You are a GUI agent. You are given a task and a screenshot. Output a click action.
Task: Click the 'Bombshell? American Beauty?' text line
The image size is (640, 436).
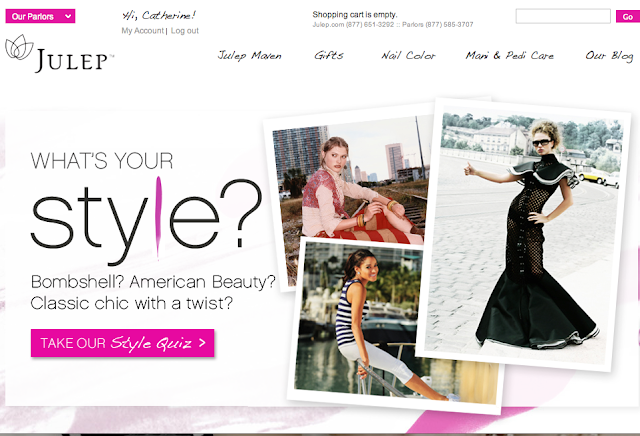pyautogui.click(x=153, y=282)
